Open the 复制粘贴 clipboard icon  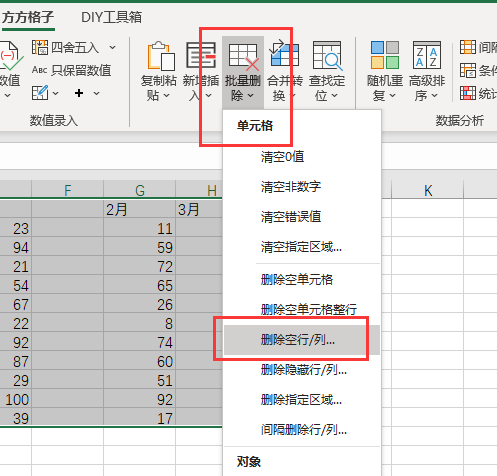(161, 56)
